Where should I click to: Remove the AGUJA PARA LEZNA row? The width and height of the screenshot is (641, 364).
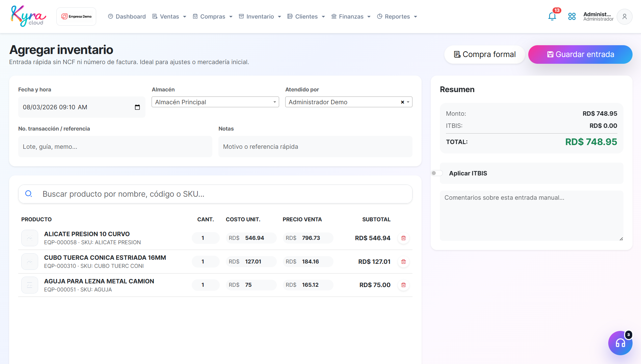pyautogui.click(x=403, y=285)
